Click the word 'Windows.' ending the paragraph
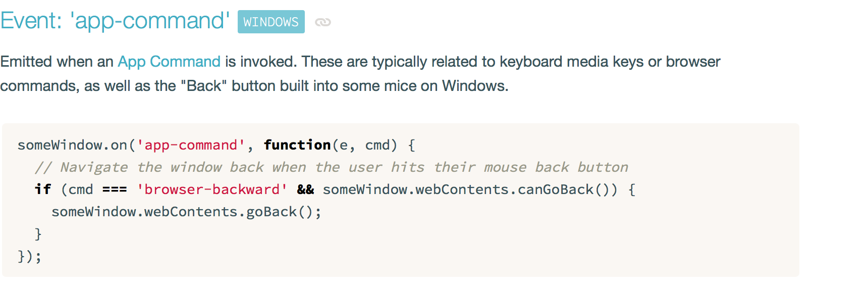The image size is (868, 288). (475, 86)
